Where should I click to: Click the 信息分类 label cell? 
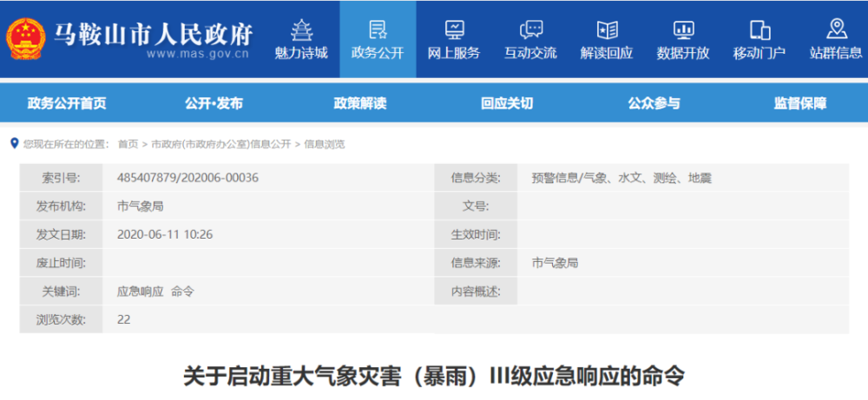click(x=476, y=178)
